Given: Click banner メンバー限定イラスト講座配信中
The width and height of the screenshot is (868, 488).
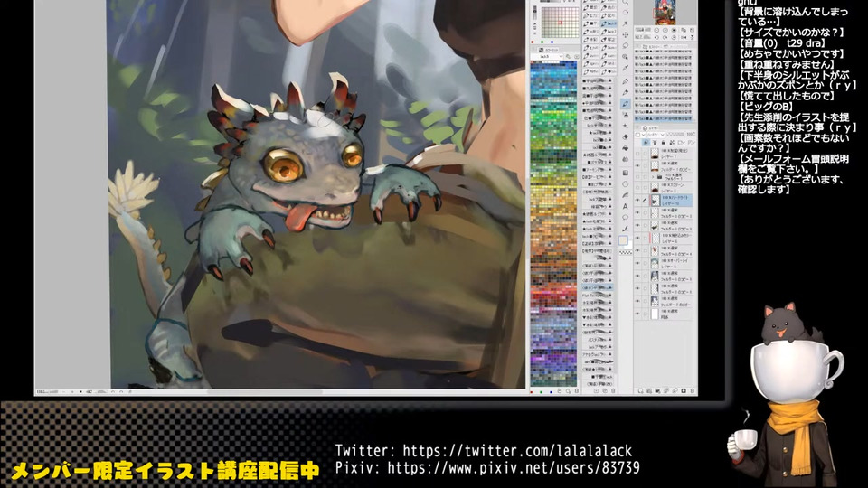Looking at the screenshot, I should point(165,470).
